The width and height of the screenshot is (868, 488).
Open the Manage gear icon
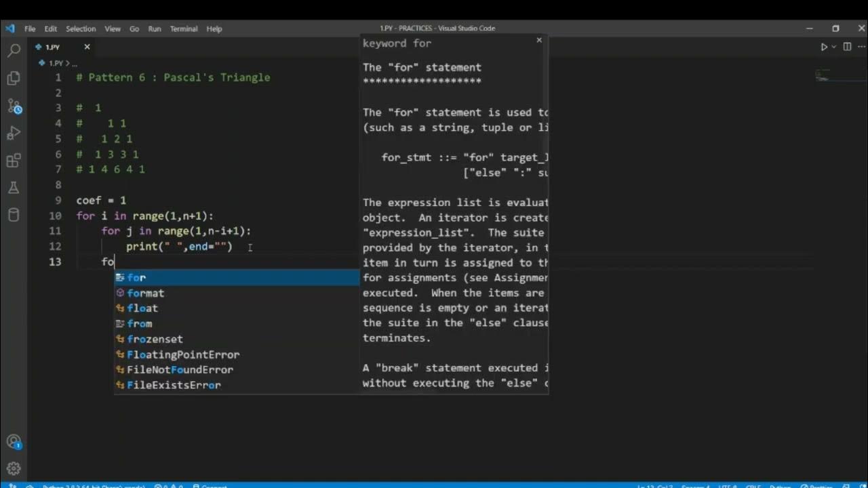pyautogui.click(x=14, y=468)
